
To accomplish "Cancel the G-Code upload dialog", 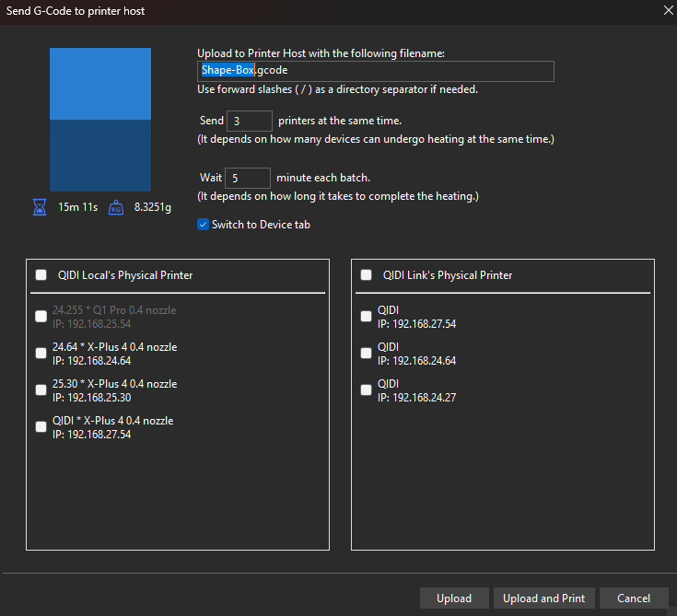I will point(634,599).
